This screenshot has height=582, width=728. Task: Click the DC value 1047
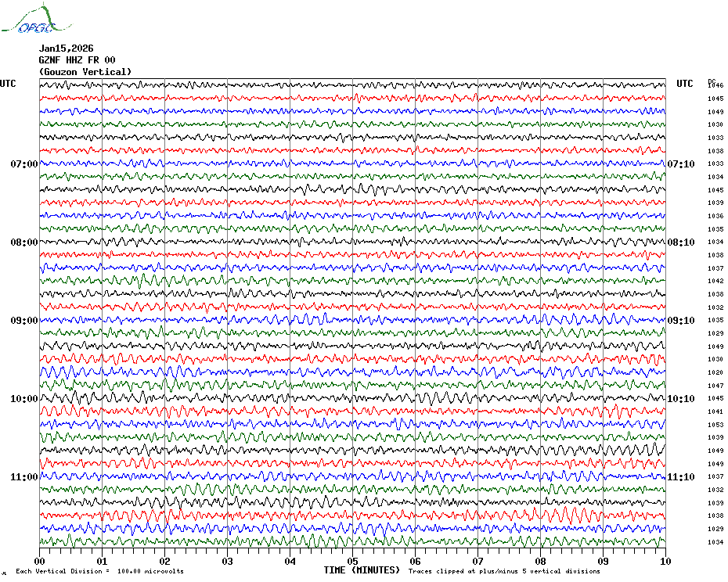pos(715,385)
